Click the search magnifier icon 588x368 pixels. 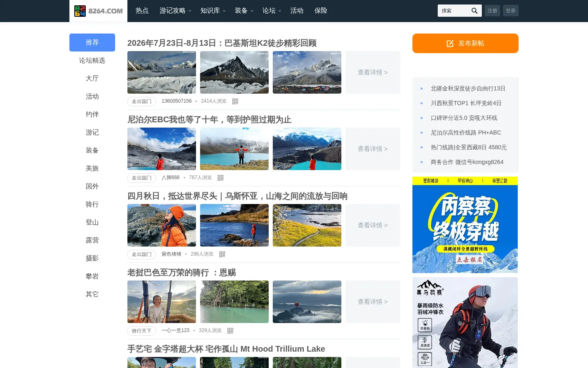coord(474,11)
